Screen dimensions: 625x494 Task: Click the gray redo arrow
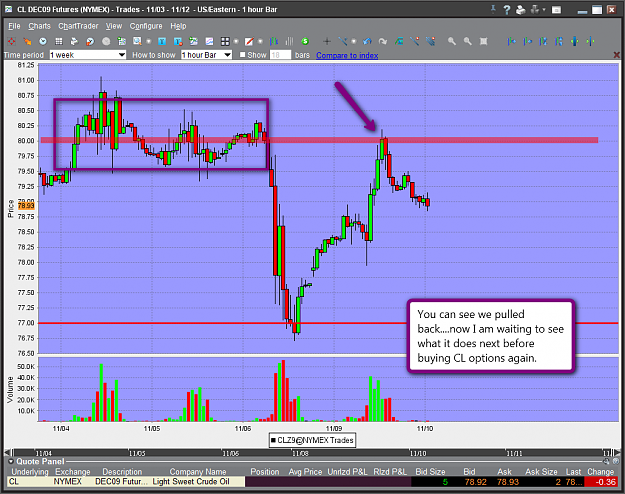383,41
